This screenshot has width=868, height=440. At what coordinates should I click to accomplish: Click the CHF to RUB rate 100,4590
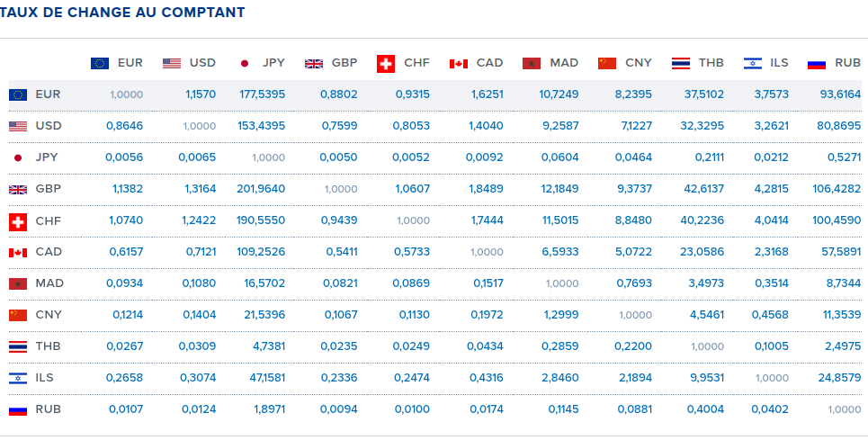coord(836,220)
